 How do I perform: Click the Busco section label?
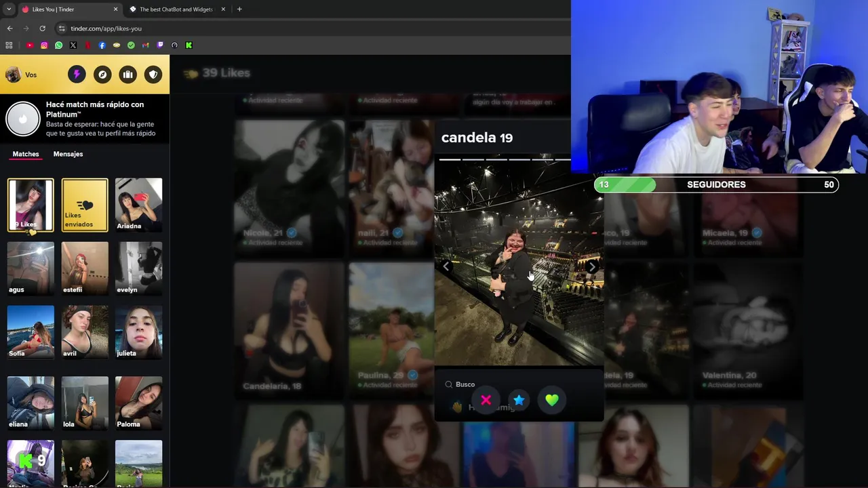[x=465, y=384]
